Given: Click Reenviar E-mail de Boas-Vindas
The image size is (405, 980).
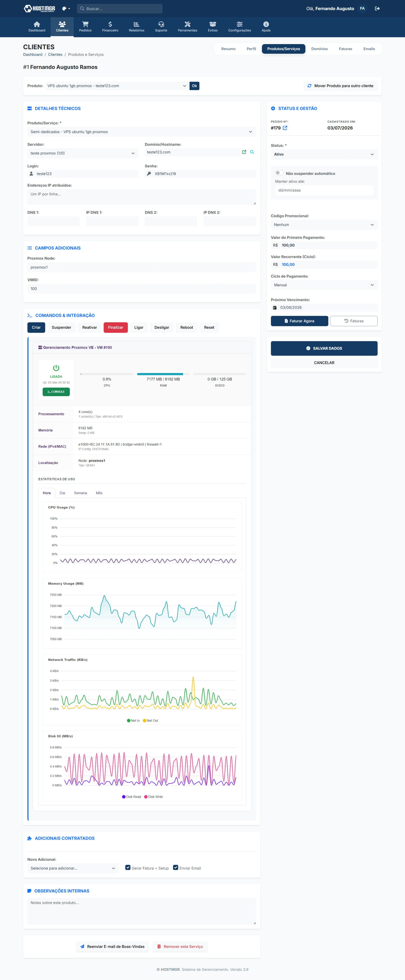Looking at the screenshot, I should tap(112, 946).
